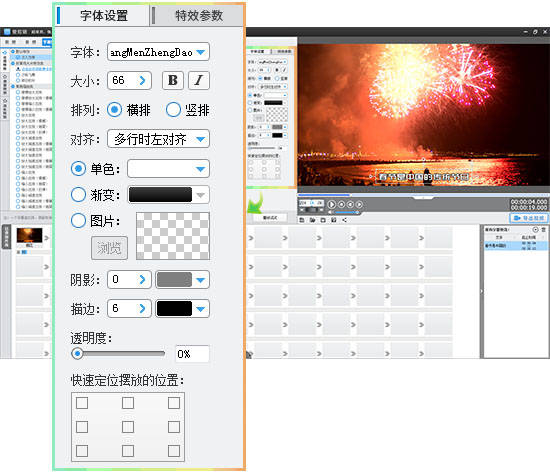Click the 透明度 percentage input field

click(192, 354)
